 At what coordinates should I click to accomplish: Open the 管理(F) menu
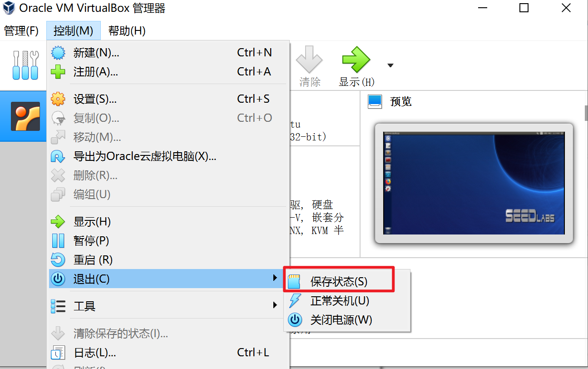click(21, 31)
